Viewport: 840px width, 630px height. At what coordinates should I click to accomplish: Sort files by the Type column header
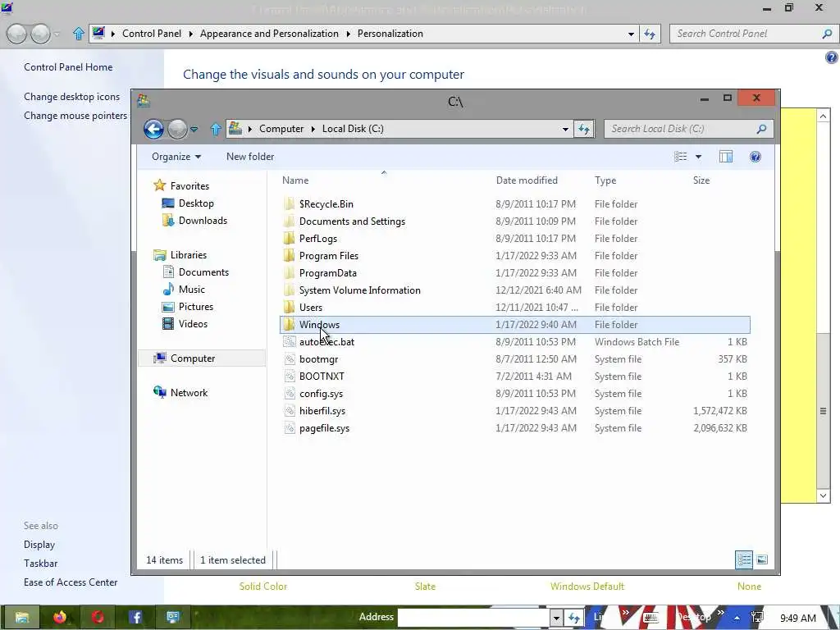605,180
